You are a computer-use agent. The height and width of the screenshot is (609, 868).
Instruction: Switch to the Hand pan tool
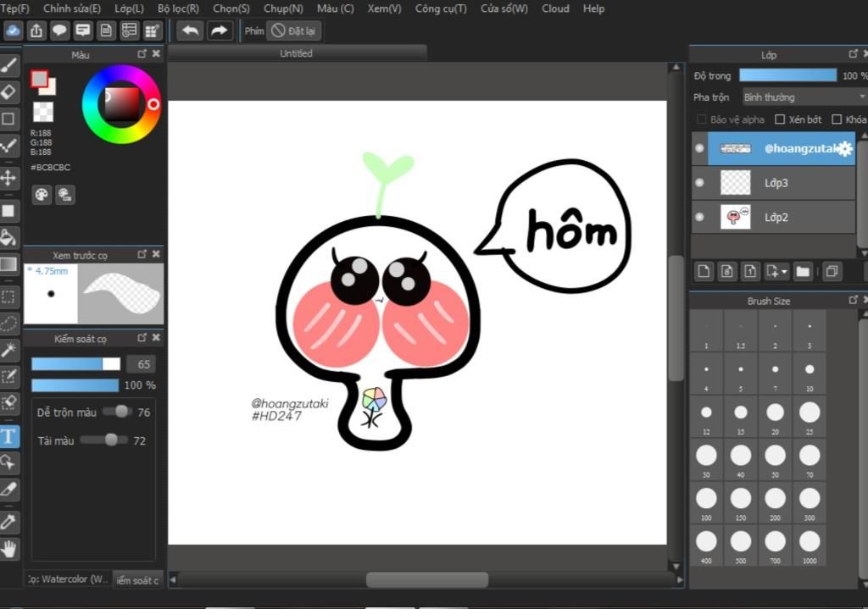tap(9, 549)
